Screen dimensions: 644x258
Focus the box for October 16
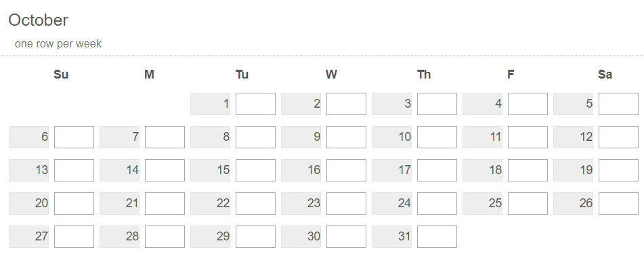346,171
